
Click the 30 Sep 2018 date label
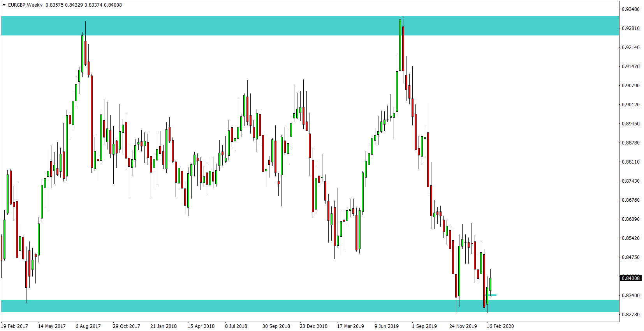click(276, 326)
